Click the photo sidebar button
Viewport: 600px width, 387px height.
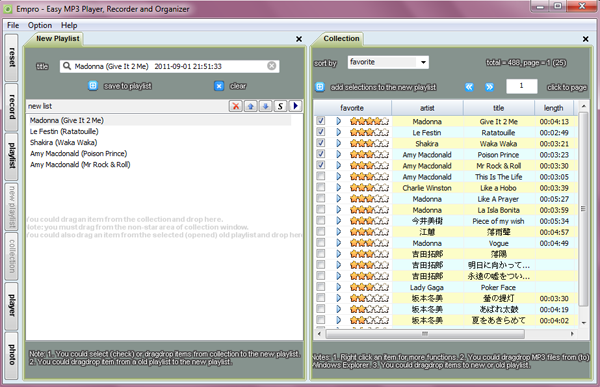pos(11,355)
